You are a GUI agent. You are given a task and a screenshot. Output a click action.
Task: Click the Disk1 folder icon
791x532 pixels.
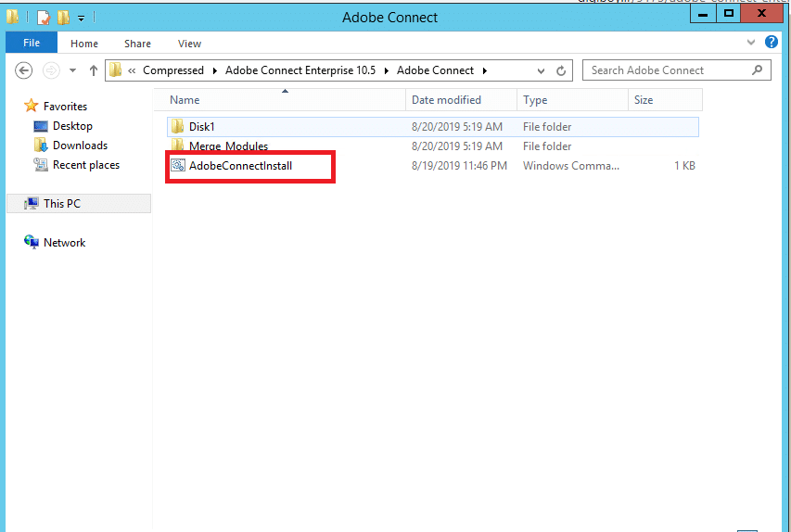177,126
